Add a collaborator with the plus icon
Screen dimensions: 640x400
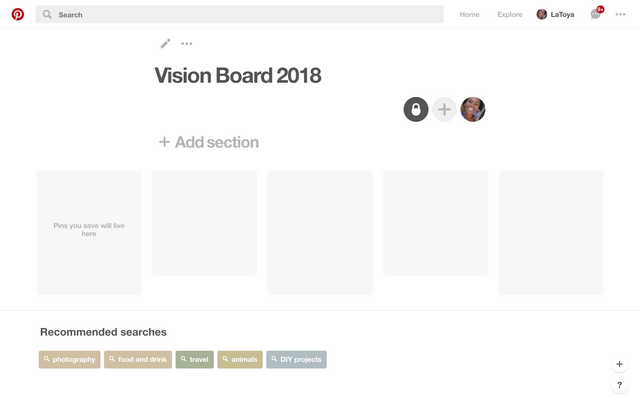coord(444,109)
